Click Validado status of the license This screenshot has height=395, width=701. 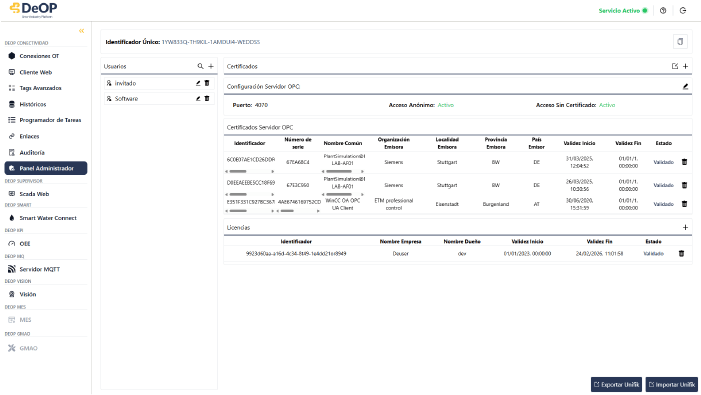(654, 253)
